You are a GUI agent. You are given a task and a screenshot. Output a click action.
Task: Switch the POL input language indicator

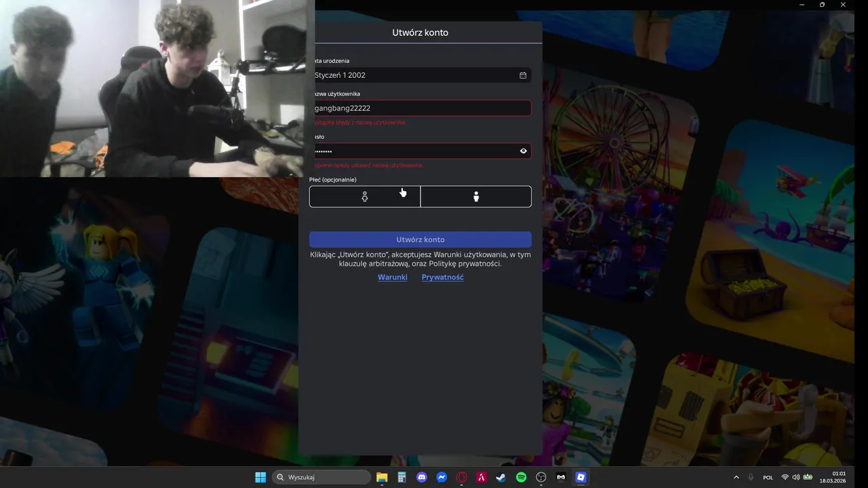[768, 477]
